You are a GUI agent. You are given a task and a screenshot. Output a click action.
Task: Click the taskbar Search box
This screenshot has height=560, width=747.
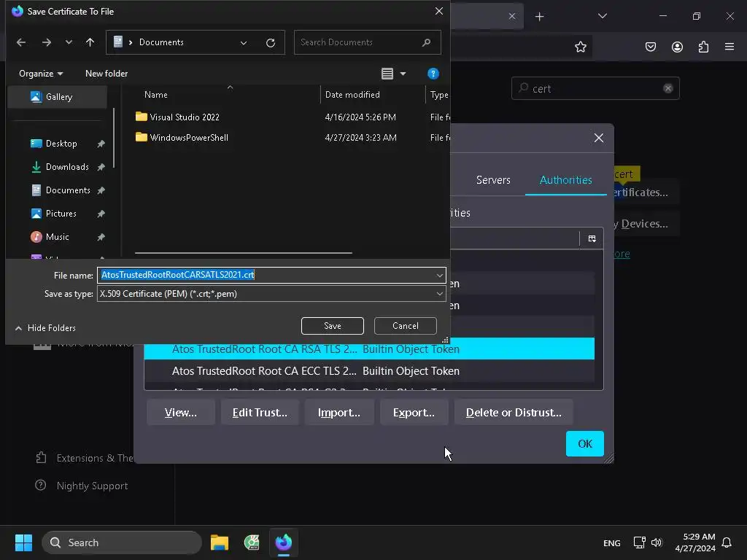[x=122, y=542]
